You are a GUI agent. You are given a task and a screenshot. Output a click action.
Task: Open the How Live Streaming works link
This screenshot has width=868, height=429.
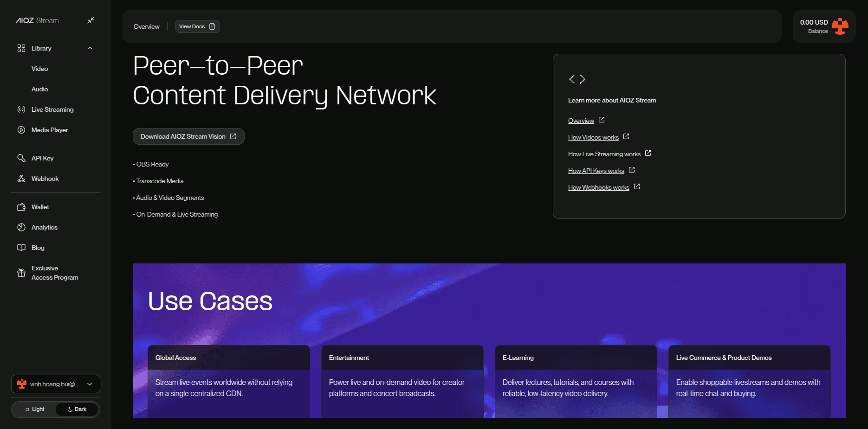[x=604, y=154]
